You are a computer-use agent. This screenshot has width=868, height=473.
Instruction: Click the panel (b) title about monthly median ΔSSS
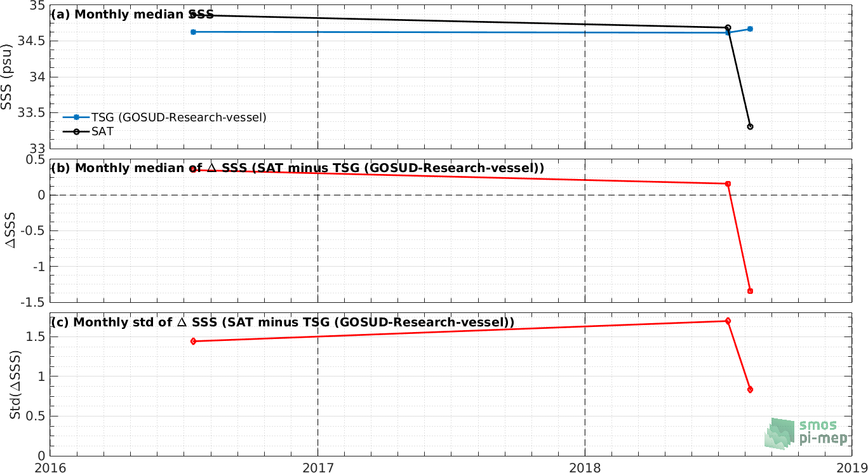(297, 168)
